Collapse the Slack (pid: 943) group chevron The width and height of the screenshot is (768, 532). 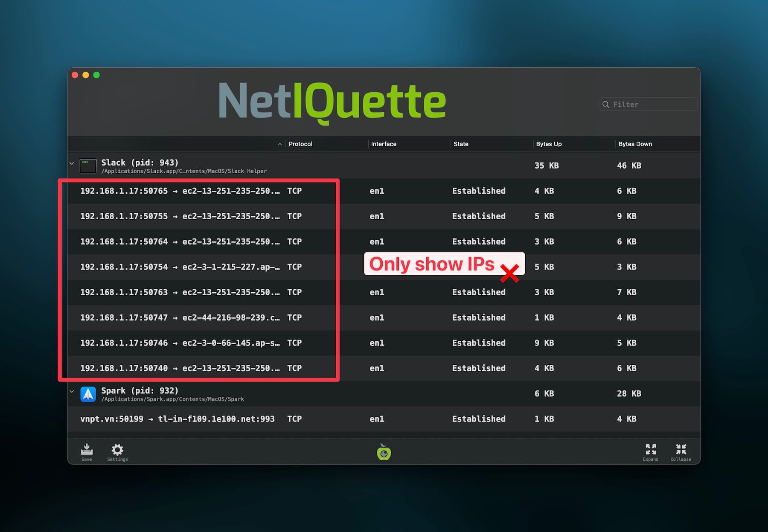coord(72,163)
